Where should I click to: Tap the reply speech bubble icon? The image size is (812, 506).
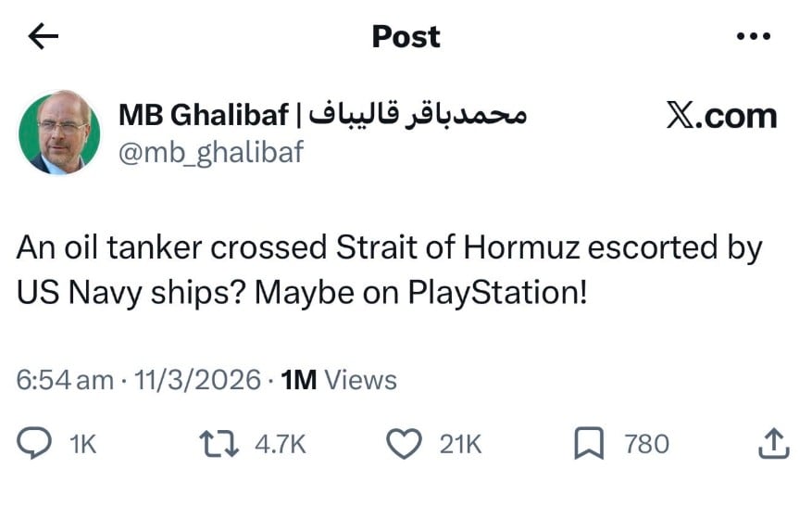coord(35,444)
